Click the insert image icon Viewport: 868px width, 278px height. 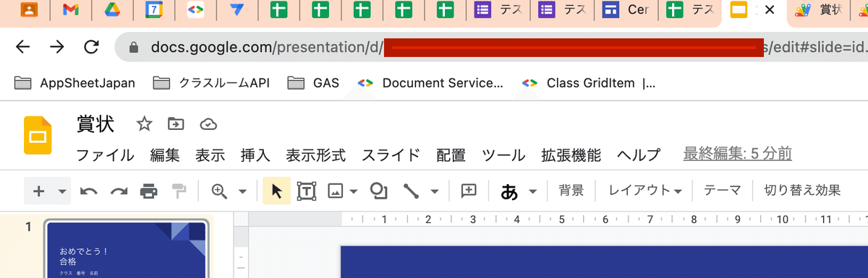click(335, 191)
